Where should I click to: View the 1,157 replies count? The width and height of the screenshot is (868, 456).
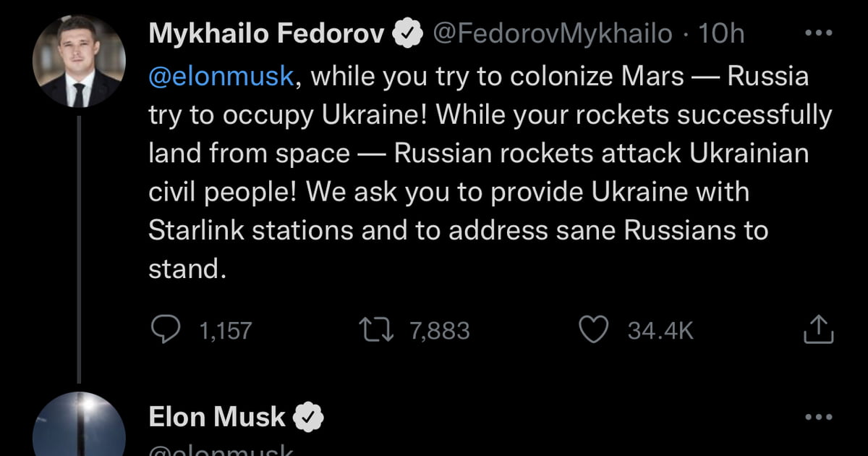point(225,331)
